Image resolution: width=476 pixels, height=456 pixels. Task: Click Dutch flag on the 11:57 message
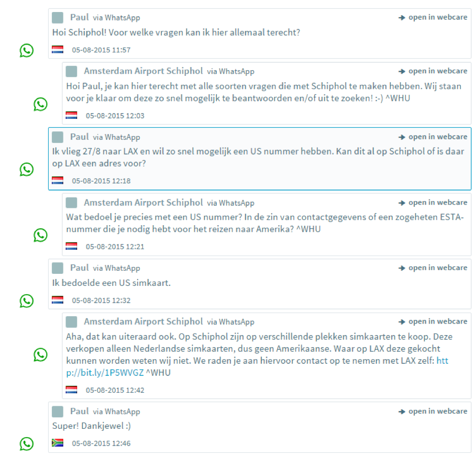pyautogui.click(x=58, y=50)
